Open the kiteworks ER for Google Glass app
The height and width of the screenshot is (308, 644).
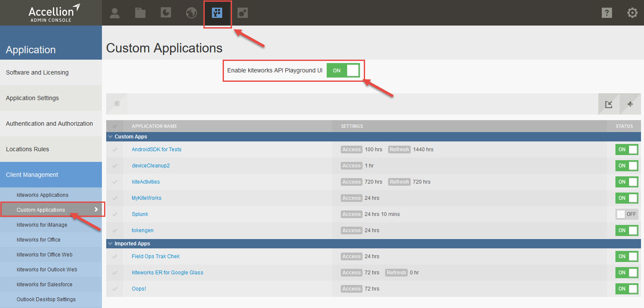click(x=167, y=272)
